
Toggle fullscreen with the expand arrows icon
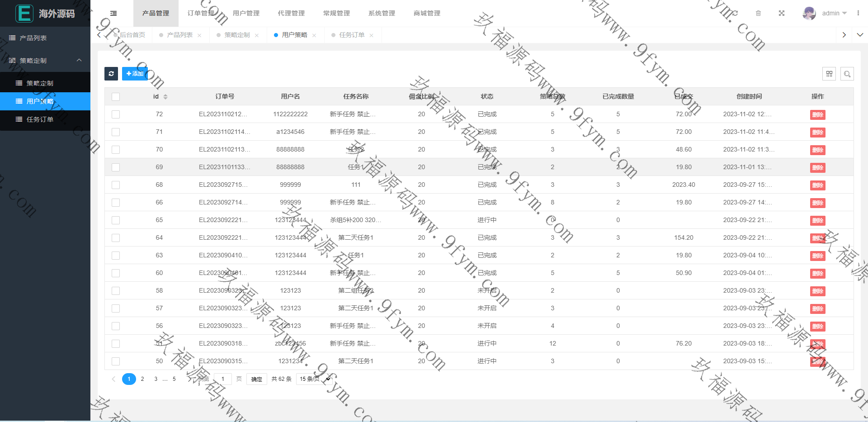coord(781,14)
